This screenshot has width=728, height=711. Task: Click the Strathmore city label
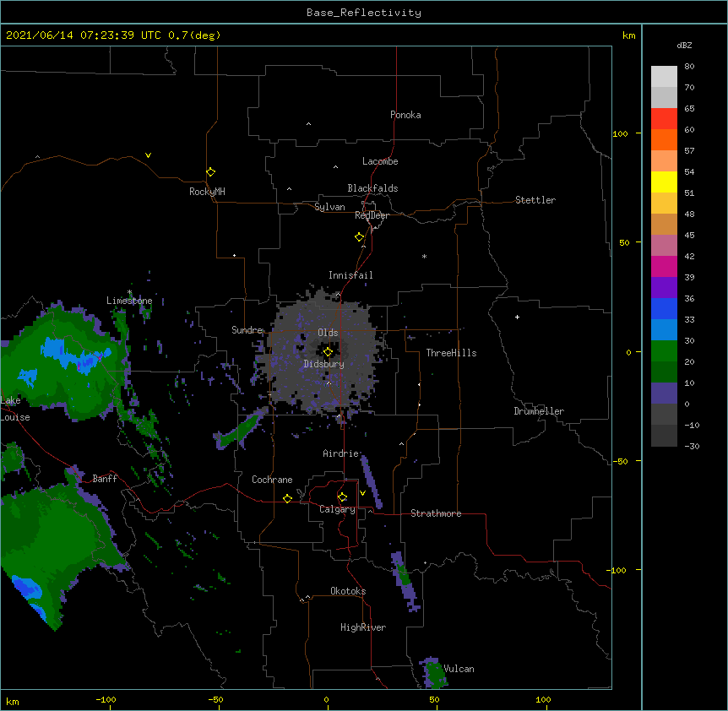436,513
